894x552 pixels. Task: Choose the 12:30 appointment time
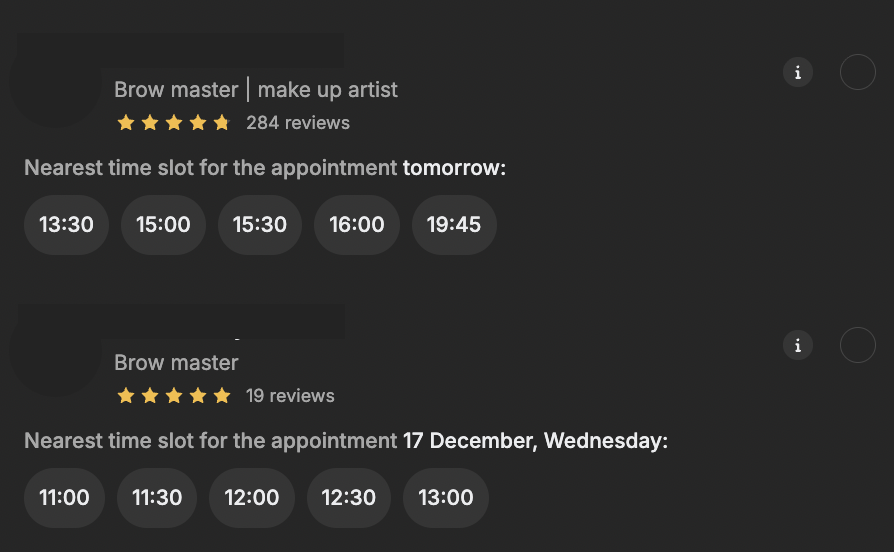(x=349, y=498)
